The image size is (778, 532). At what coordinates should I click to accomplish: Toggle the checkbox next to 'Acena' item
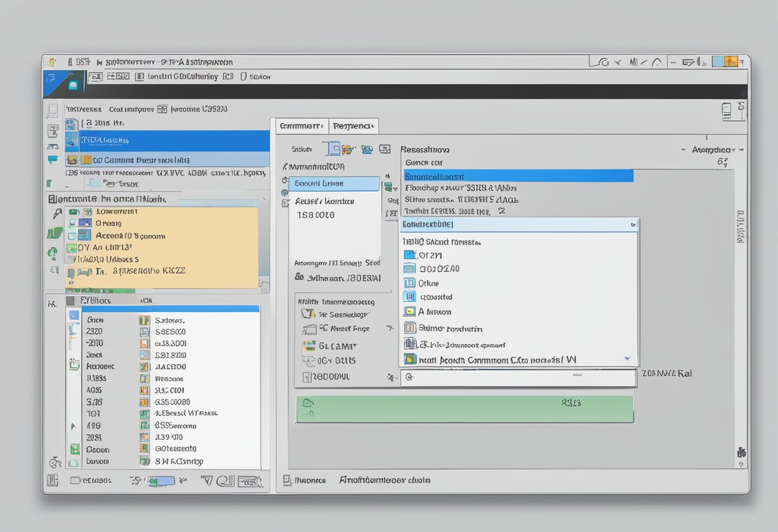point(72,235)
